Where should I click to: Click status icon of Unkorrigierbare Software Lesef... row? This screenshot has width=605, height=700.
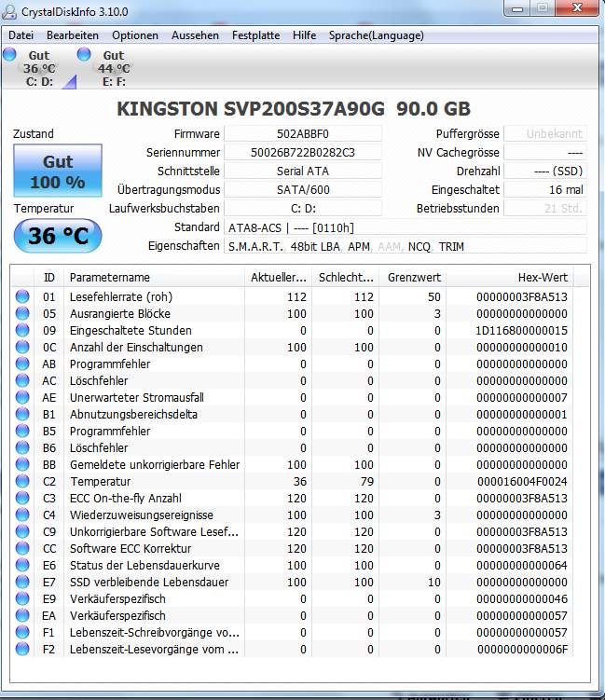pos(22,531)
